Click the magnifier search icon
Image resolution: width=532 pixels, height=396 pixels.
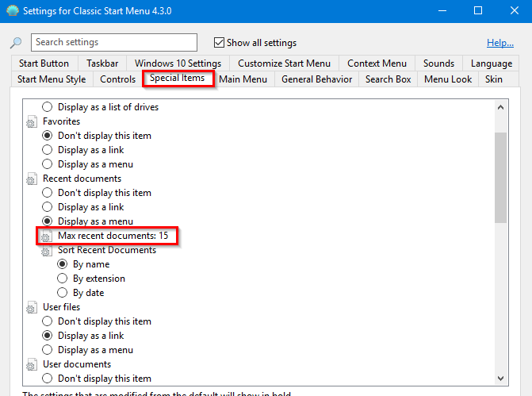pyautogui.click(x=16, y=43)
